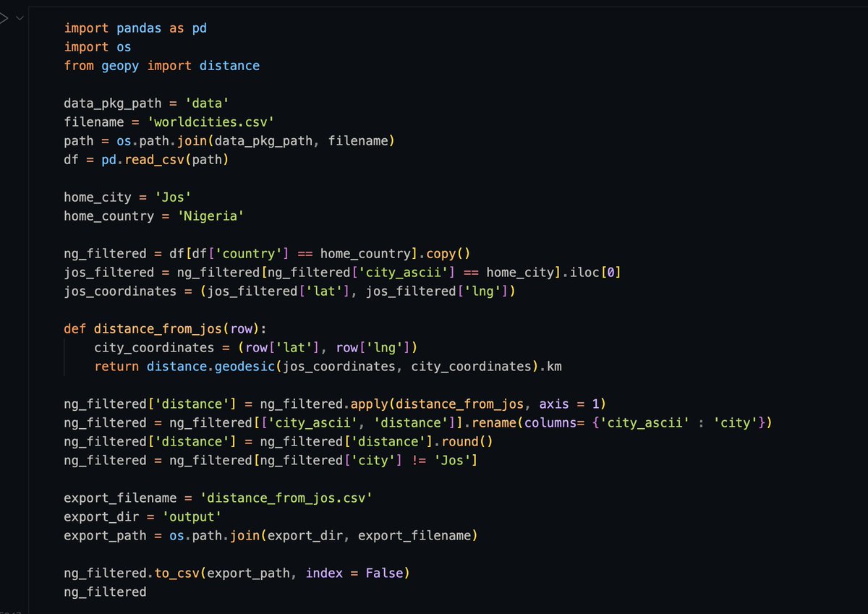Click the to_csv method call
This screenshot has width=868, height=614.
(176, 574)
